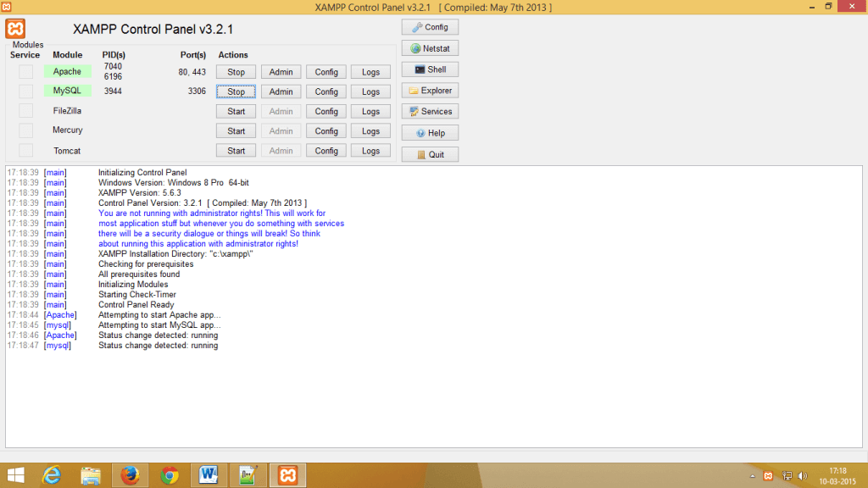
Task: Click the Apache module label
Action: point(67,71)
